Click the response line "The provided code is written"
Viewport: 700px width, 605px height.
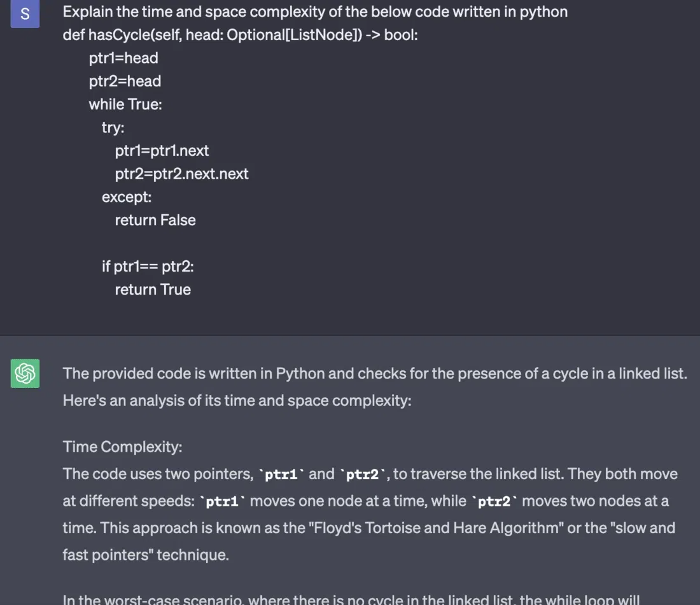pos(375,373)
